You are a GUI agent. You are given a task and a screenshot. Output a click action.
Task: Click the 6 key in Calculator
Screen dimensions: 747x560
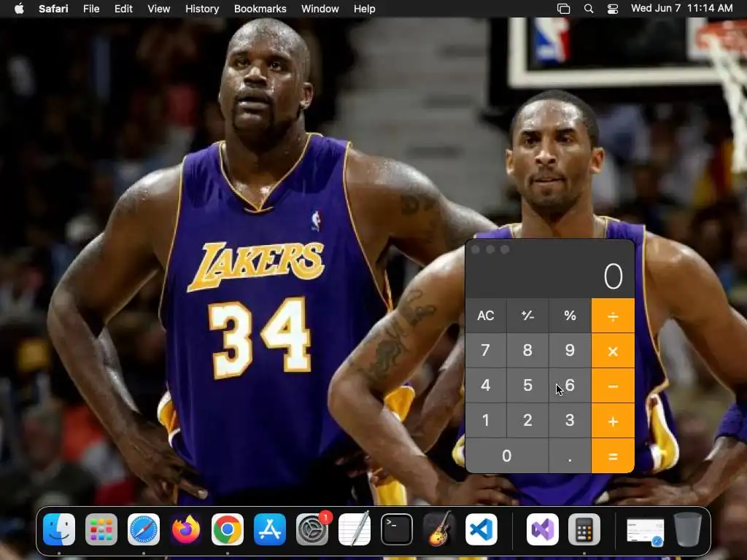[570, 386]
